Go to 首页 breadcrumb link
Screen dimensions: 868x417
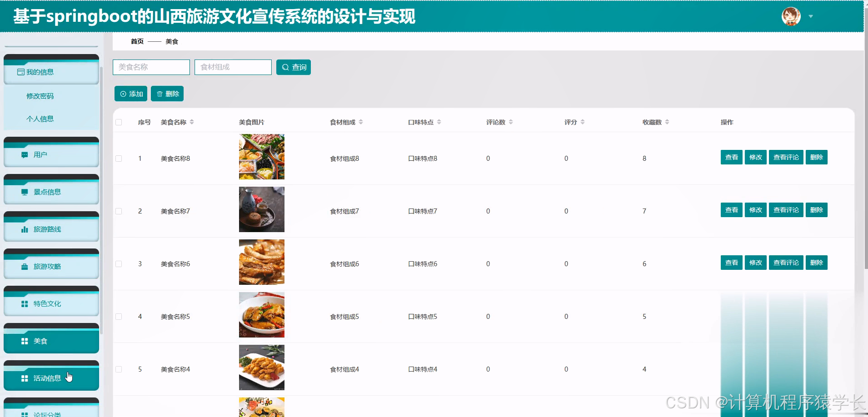[137, 41]
